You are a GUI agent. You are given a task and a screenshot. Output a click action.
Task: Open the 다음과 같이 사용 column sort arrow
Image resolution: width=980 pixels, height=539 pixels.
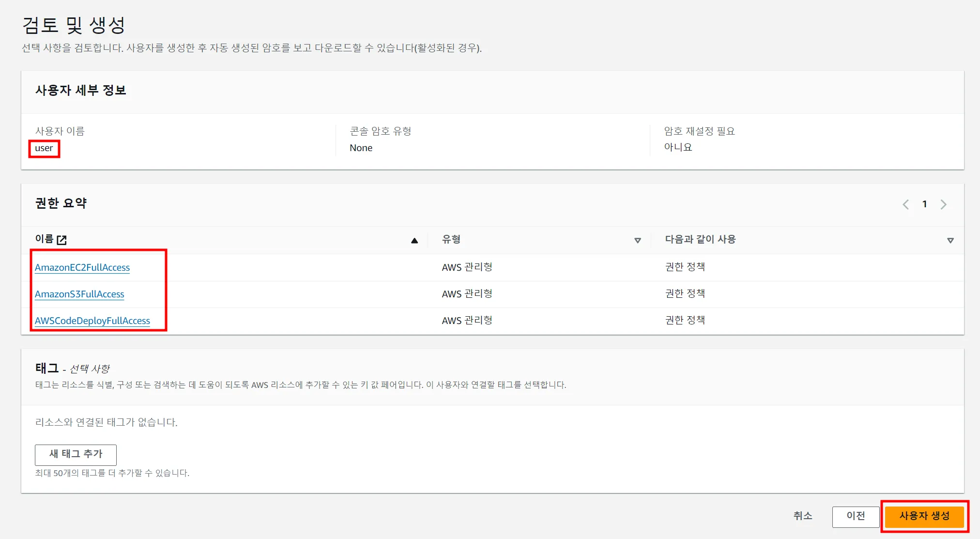coord(950,241)
